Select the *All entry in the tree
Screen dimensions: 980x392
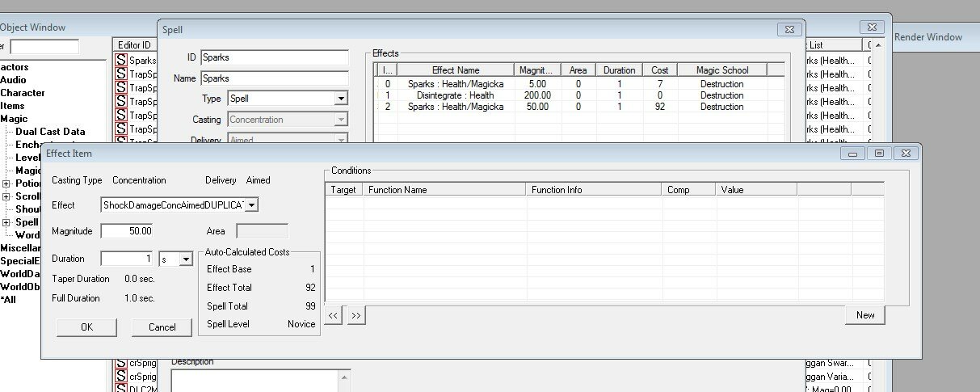[8, 300]
